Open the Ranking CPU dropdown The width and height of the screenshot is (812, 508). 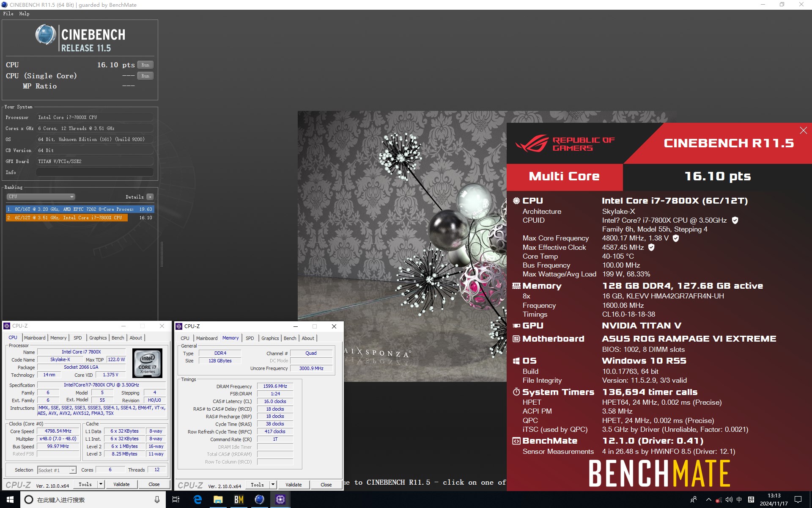[41, 196]
